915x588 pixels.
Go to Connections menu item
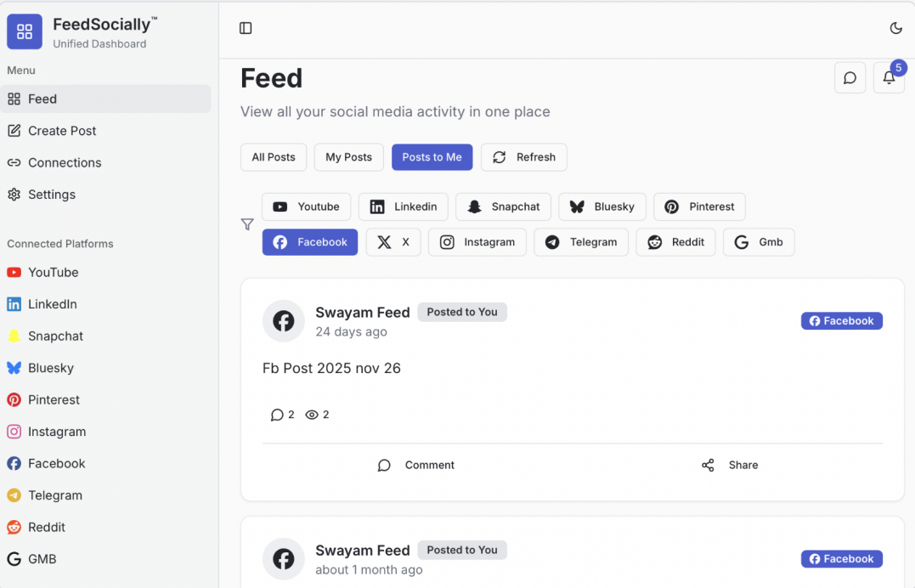click(x=65, y=162)
